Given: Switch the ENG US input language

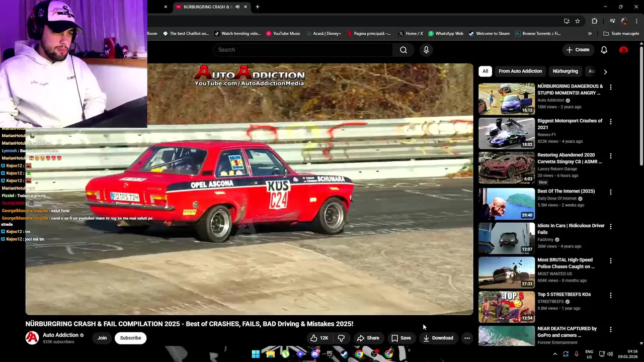Looking at the screenshot, I should point(589,354).
